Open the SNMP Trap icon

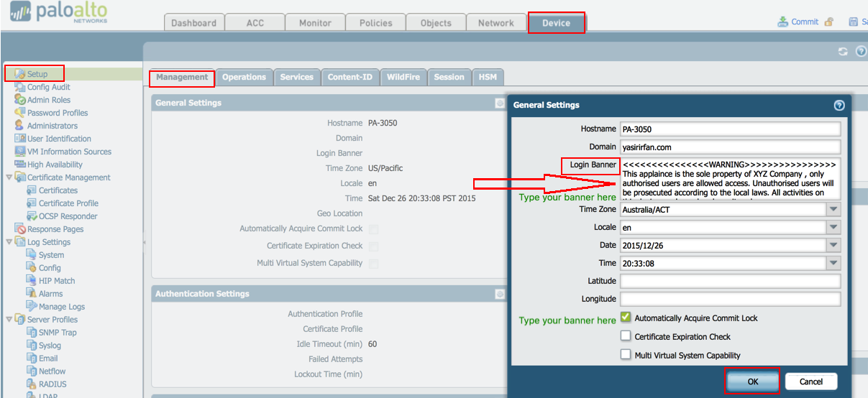(x=32, y=333)
